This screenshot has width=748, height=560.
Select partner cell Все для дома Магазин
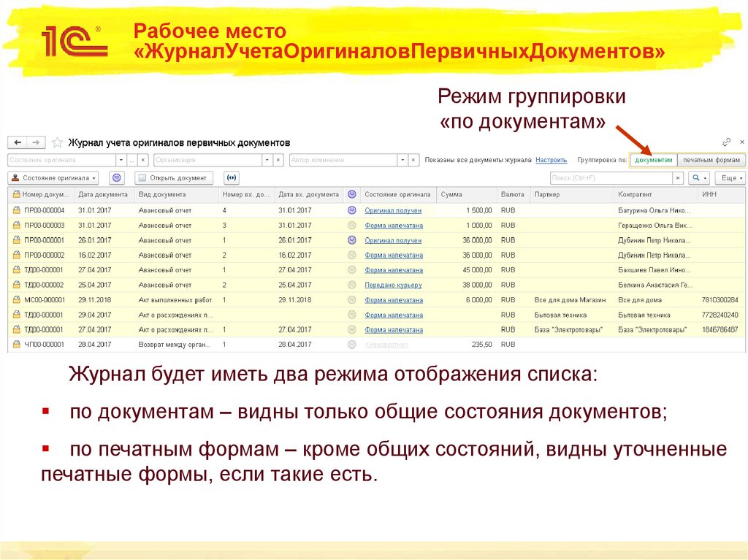pyautogui.click(x=571, y=299)
